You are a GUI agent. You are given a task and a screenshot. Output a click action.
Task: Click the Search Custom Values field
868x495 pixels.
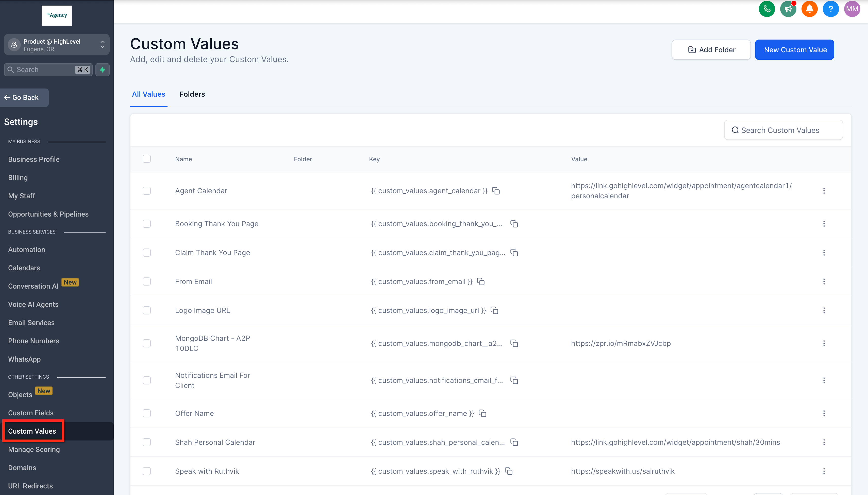click(x=783, y=130)
